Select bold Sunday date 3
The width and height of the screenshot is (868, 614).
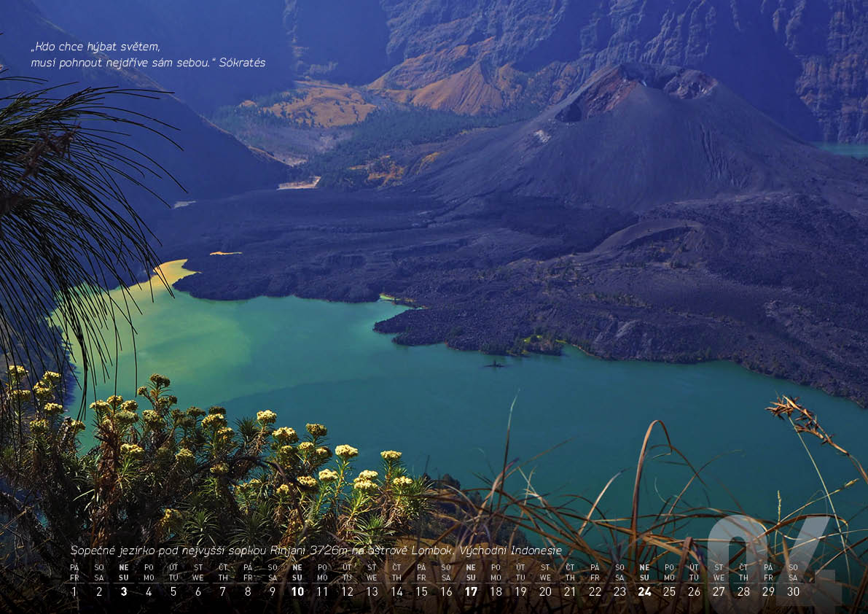pos(124,592)
